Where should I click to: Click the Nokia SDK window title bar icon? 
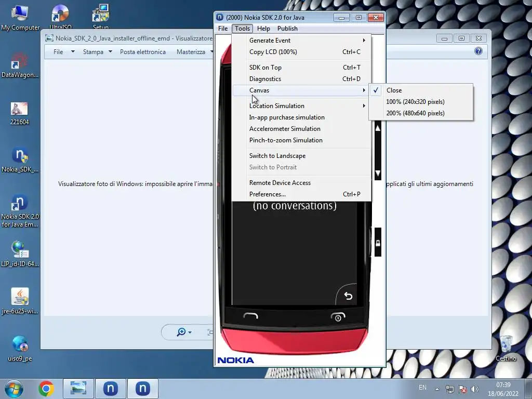coord(220,17)
